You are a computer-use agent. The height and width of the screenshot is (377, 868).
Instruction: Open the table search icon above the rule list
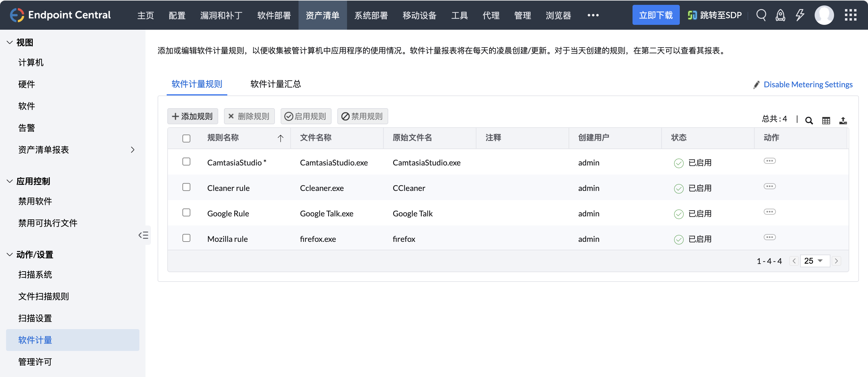810,120
